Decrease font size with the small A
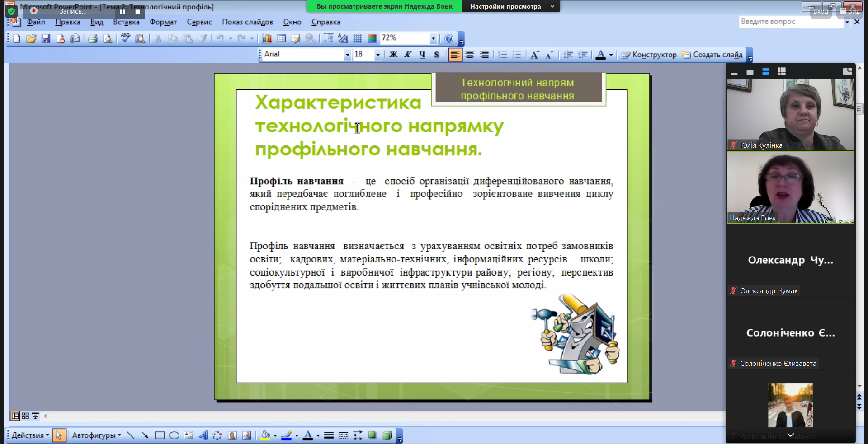This screenshot has height=444, width=868. tap(549, 55)
